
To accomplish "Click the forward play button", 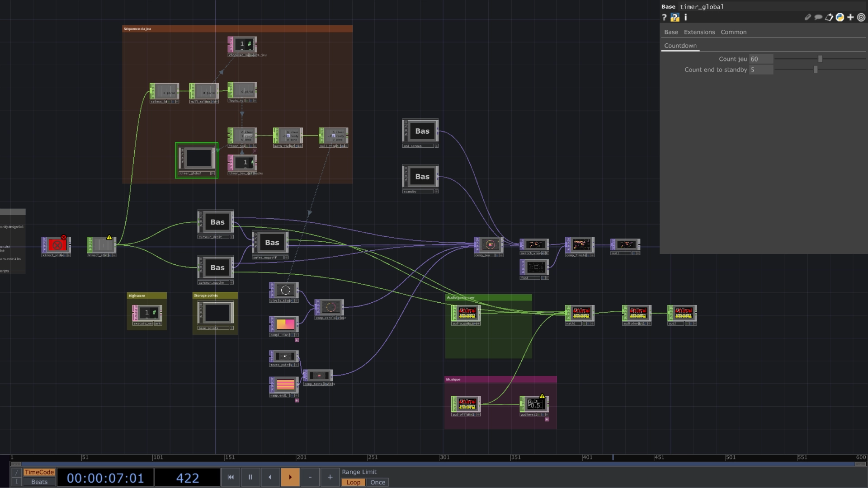I will (290, 477).
